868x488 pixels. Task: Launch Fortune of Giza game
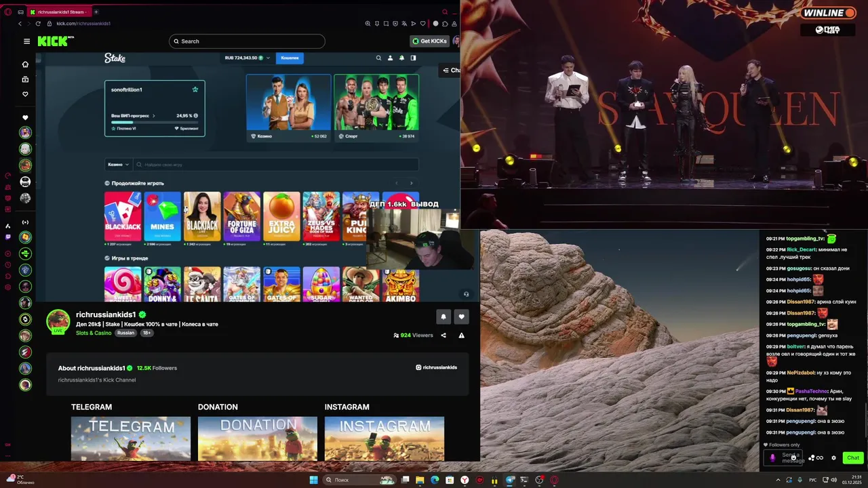coord(242,216)
